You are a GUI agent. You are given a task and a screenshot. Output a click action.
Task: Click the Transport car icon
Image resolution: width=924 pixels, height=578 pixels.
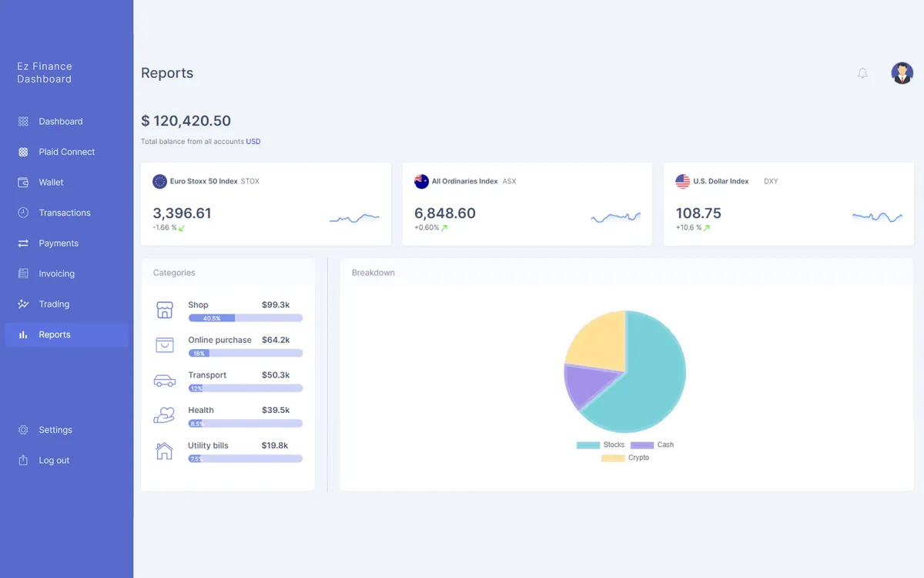coord(165,381)
